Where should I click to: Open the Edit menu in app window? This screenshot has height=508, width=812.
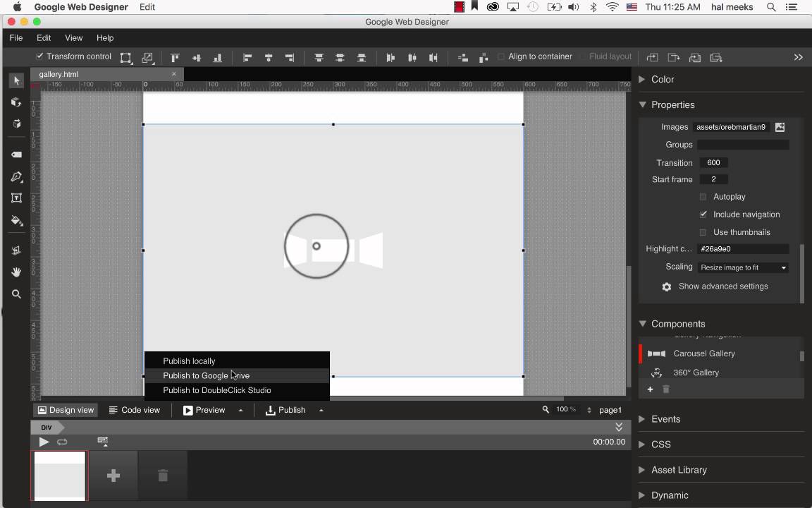pyautogui.click(x=44, y=38)
